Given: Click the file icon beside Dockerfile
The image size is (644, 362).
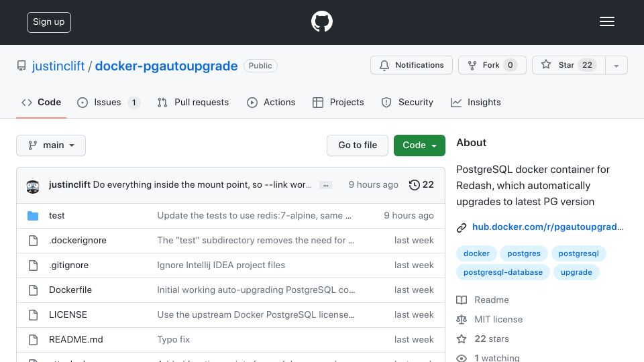Looking at the screenshot, I should coord(34,290).
